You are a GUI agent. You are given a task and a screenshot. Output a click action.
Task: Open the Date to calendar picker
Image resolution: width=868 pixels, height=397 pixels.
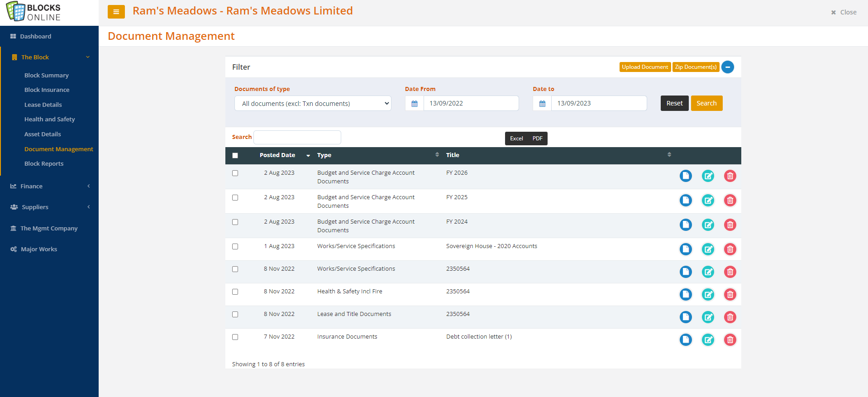pyautogui.click(x=542, y=103)
